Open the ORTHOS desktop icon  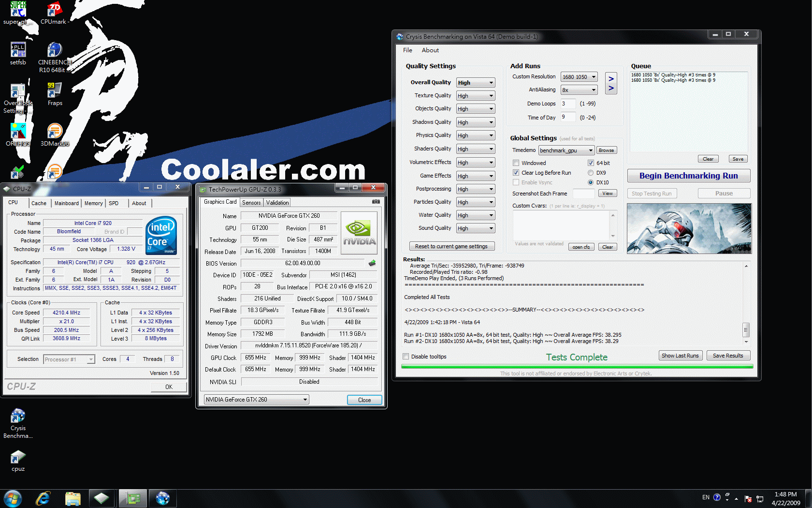point(18,135)
